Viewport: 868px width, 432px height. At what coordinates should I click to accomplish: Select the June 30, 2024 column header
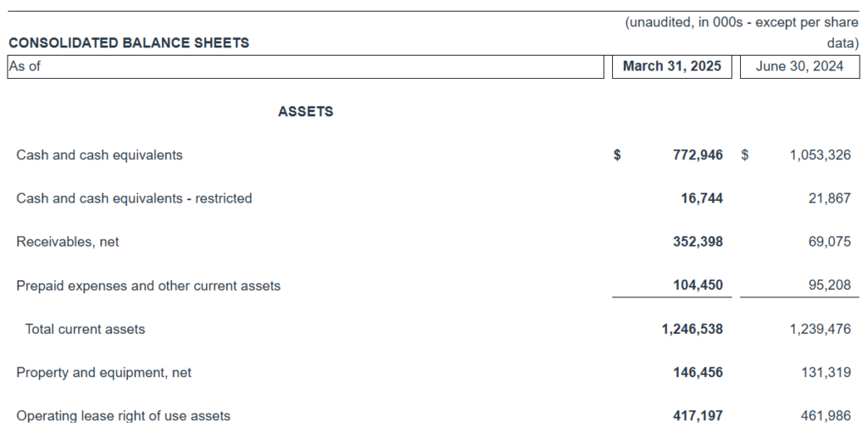tap(799, 66)
